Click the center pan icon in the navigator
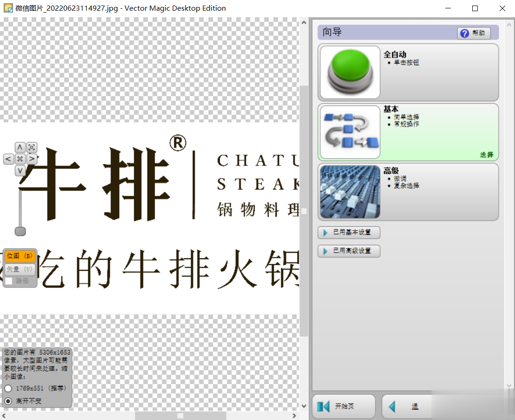This screenshot has width=515, height=420. click(20, 159)
